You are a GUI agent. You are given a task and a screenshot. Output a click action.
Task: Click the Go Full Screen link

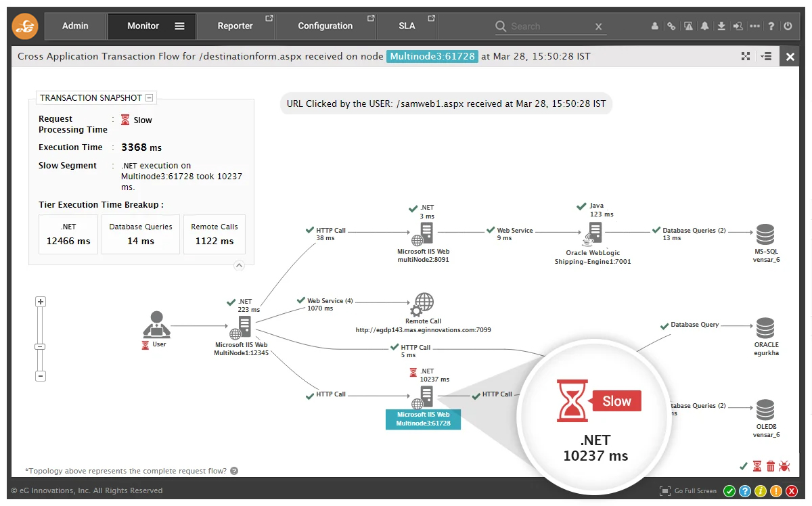[688, 491]
